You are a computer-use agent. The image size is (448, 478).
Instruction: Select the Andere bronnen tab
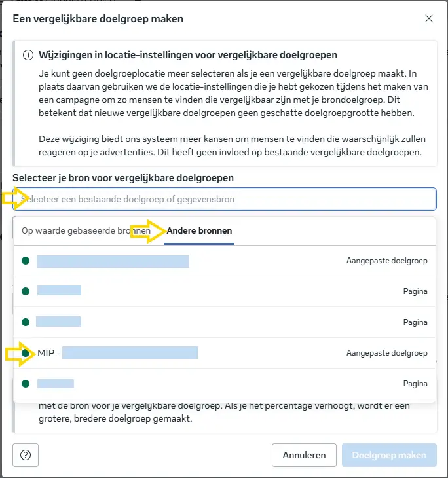pyautogui.click(x=199, y=231)
